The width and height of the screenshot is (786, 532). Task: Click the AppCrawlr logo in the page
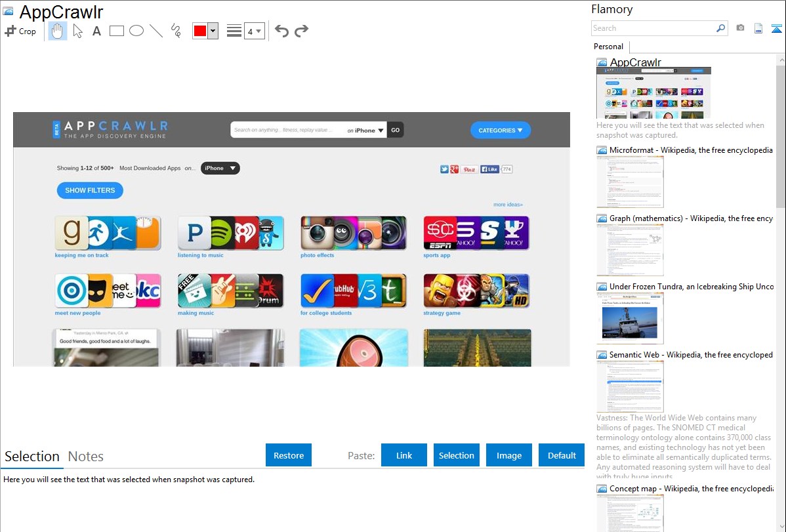tap(110, 129)
